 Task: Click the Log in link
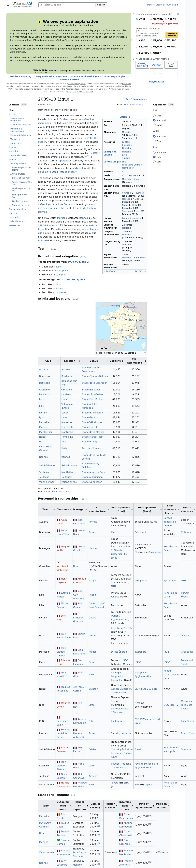click(175, 5)
